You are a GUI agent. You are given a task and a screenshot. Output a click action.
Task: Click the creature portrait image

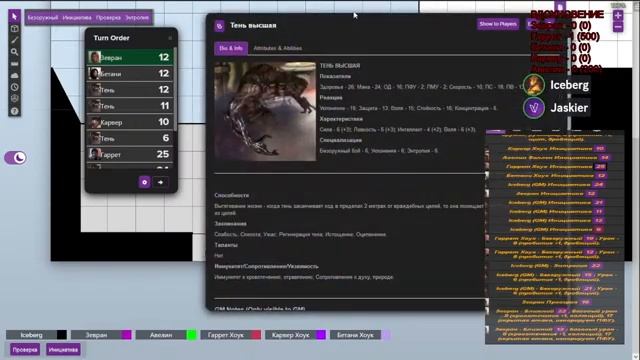point(265,111)
